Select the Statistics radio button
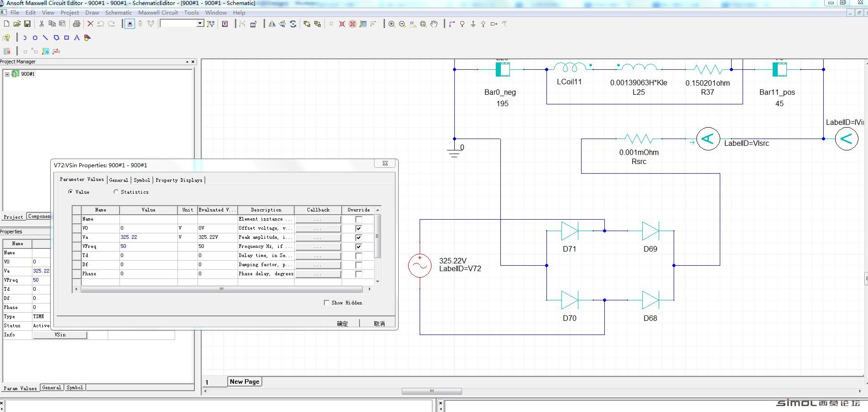 click(116, 192)
